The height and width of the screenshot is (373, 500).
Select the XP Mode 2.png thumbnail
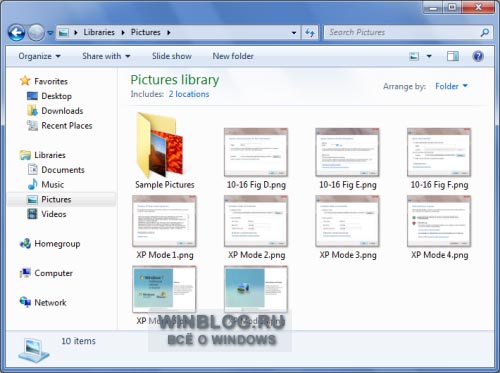256,221
